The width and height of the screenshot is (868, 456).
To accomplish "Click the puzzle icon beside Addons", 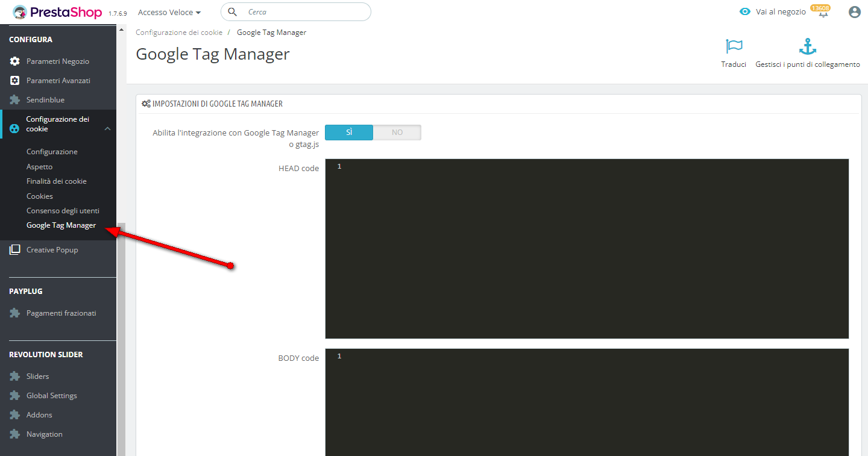I will 15,415.
